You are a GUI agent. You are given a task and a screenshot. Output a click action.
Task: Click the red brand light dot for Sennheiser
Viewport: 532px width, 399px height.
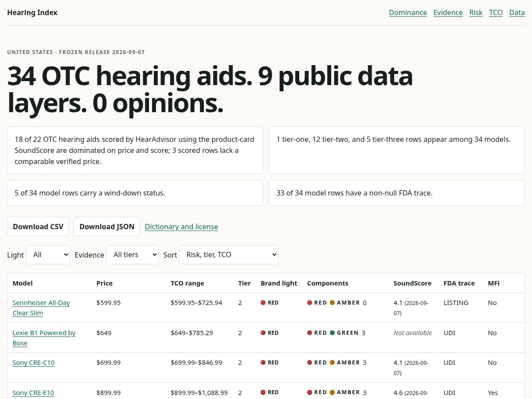click(x=263, y=303)
